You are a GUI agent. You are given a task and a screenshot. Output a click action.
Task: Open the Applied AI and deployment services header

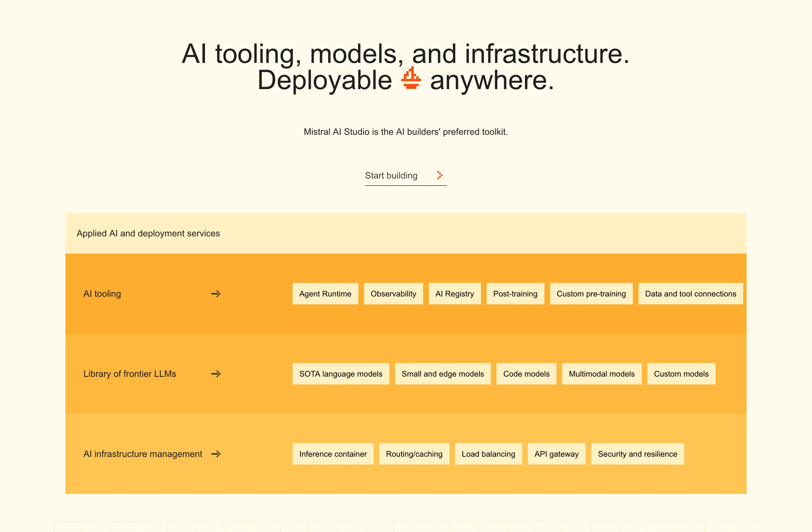pos(148,233)
